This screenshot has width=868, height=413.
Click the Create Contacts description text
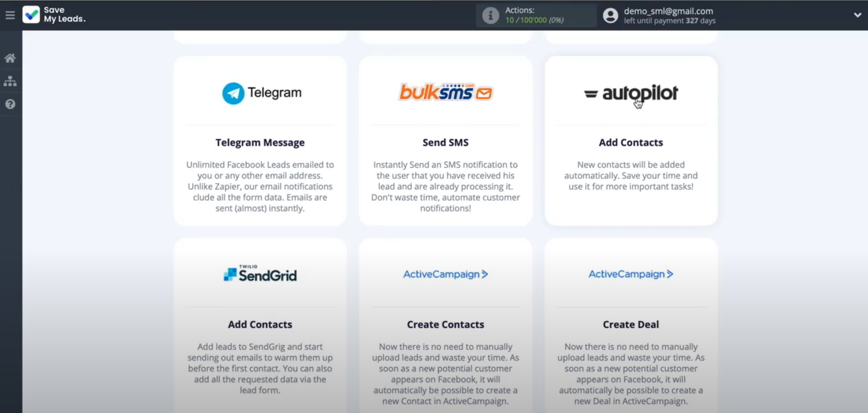[x=446, y=374]
